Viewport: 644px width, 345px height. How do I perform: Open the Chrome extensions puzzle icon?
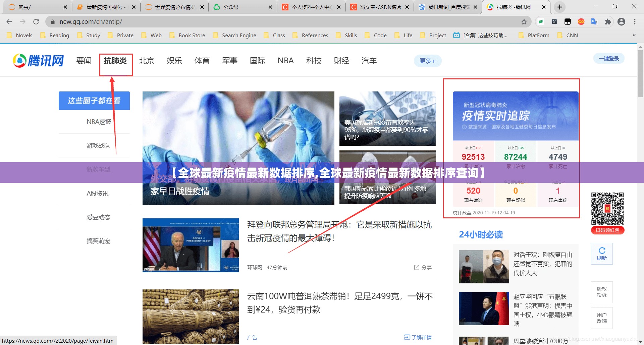point(608,22)
